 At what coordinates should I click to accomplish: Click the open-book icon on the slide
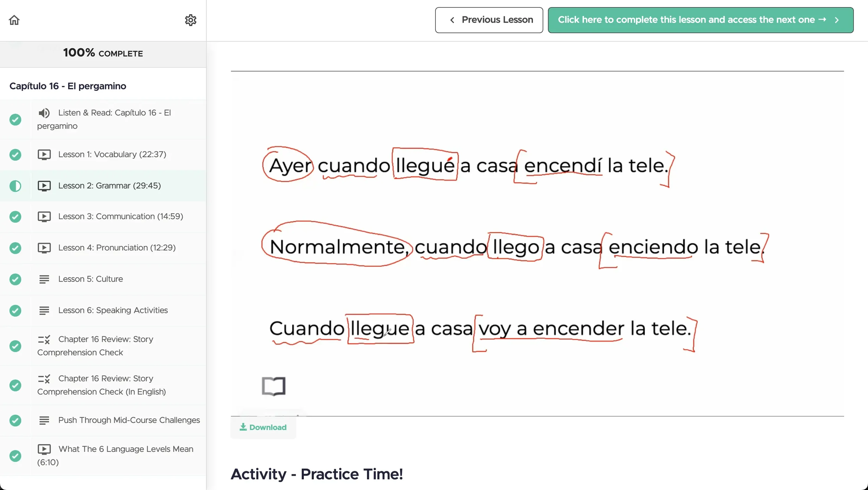pyautogui.click(x=274, y=386)
